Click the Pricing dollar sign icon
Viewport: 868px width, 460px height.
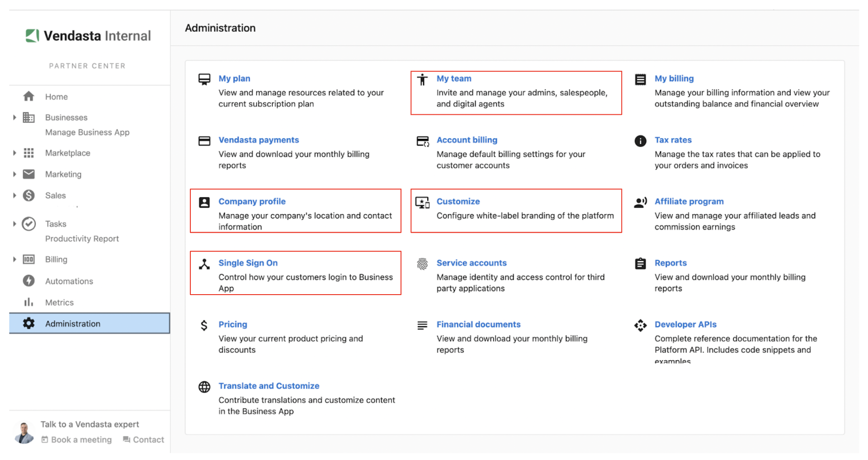coord(204,325)
